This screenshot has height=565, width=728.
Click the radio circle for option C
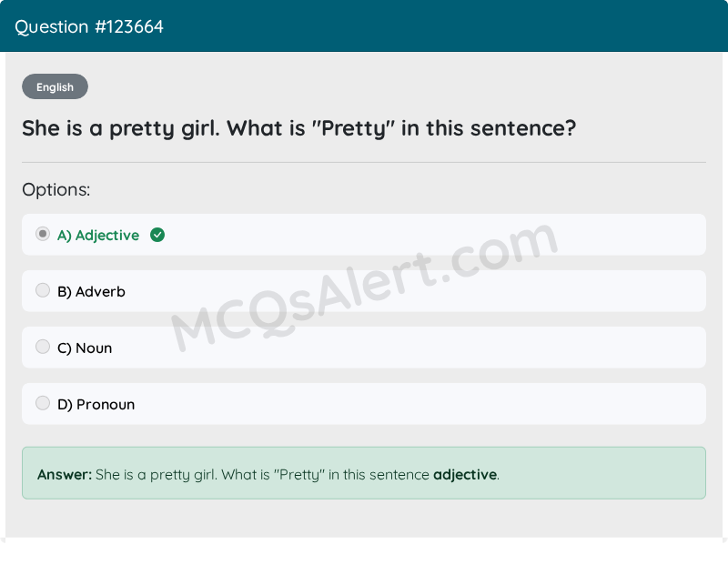click(42, 346)
